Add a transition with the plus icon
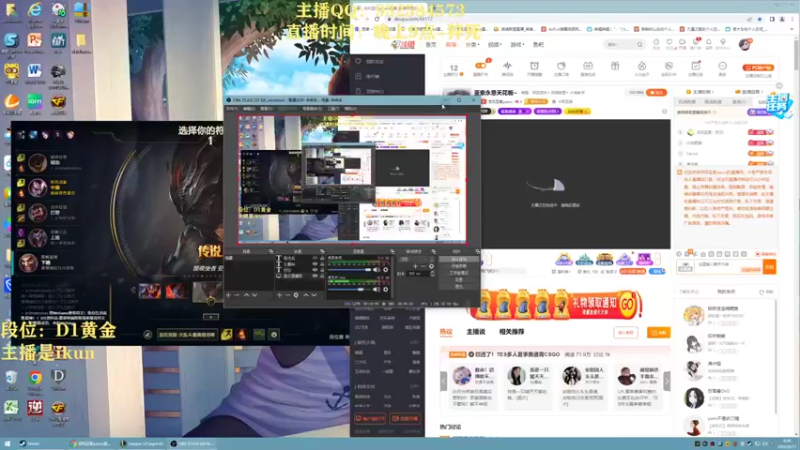Screen dimensions: 800x450 coord(415,266)
